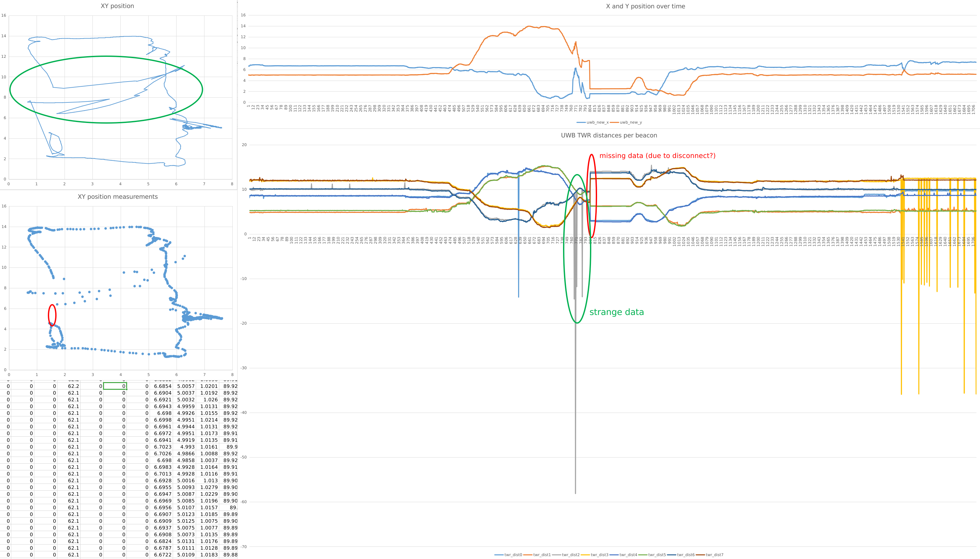Click the twr_dist0 legend entry
This screenshot has height=559, width=980.
tap(513, 555)
